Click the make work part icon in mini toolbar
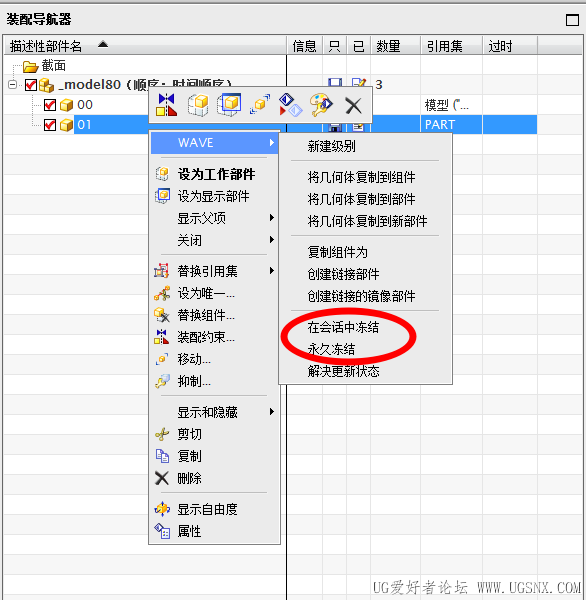Image resolution: width=586 pixels, height=600 pixels. (198, 104)
